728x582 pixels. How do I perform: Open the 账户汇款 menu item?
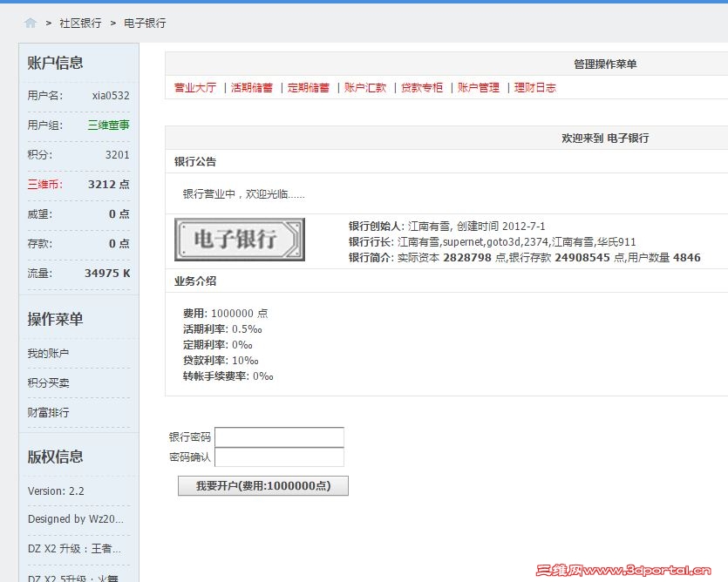[x=365, y=87]
